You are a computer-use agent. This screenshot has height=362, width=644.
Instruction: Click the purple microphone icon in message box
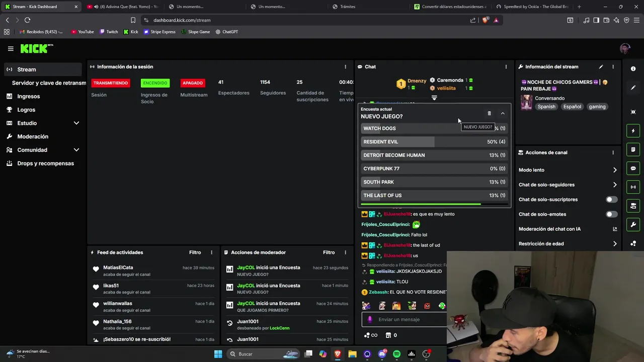[370, 319]
